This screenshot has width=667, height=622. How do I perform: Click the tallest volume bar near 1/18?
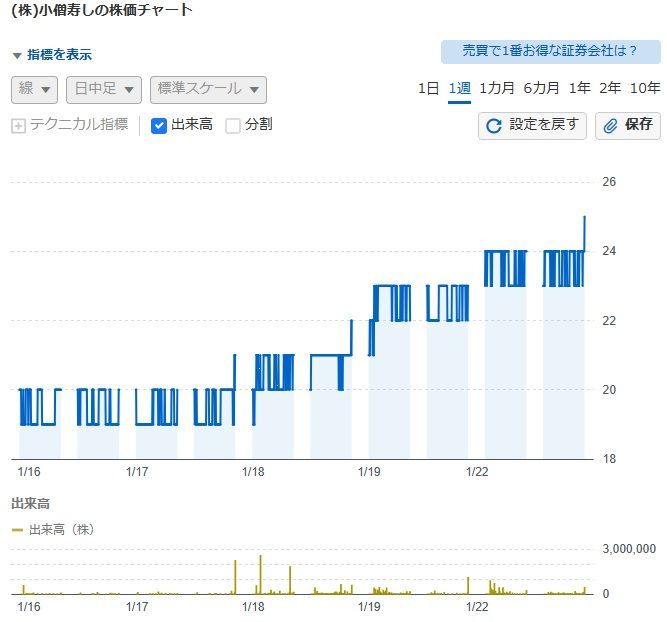261,570
